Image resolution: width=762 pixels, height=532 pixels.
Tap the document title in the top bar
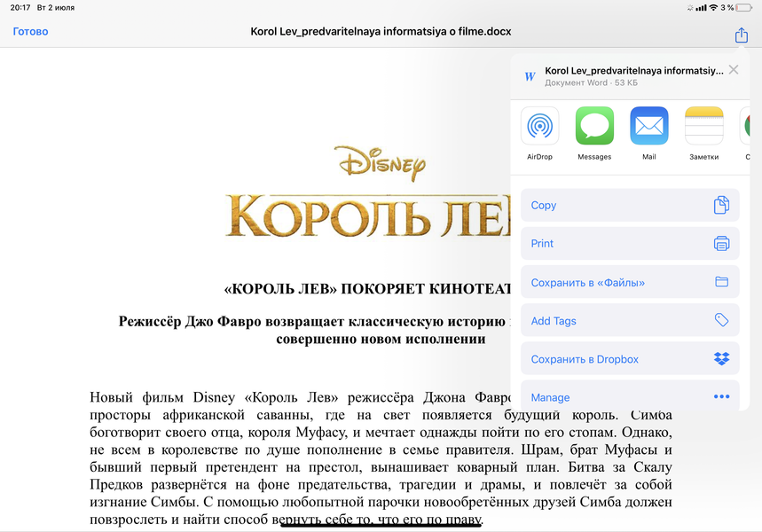point(381,32)
